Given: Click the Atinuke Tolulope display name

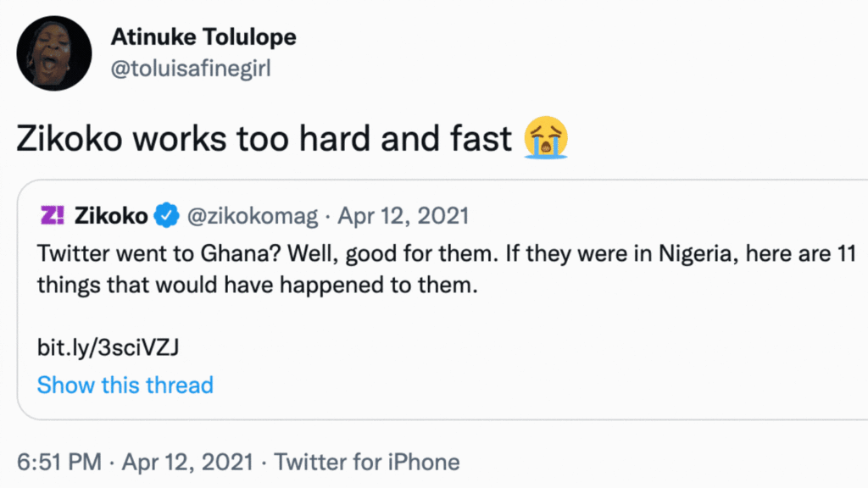Looking at the screenshot, I should [203, 38].
